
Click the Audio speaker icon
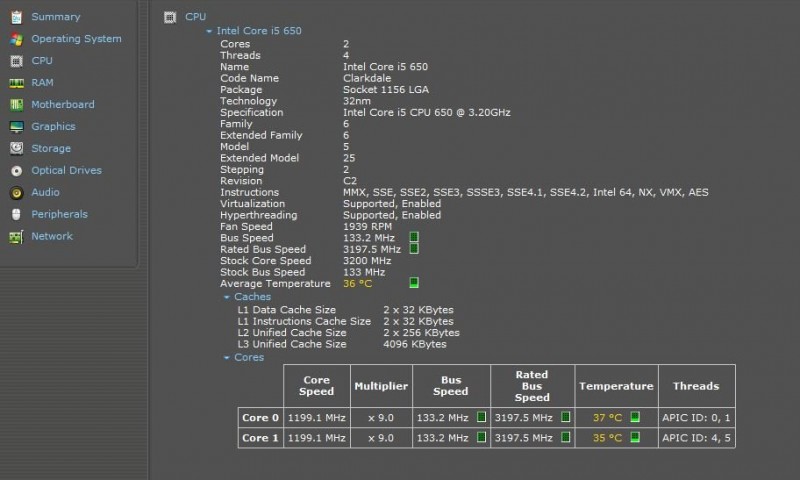(16, 193)
